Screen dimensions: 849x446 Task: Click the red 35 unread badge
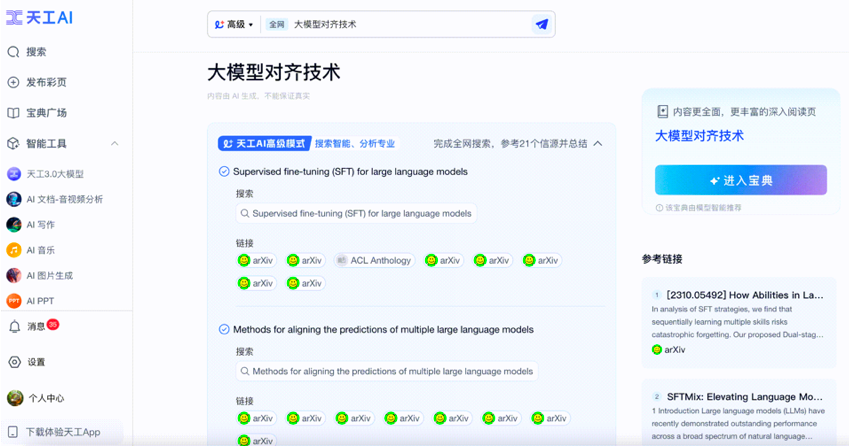(53, 324)
